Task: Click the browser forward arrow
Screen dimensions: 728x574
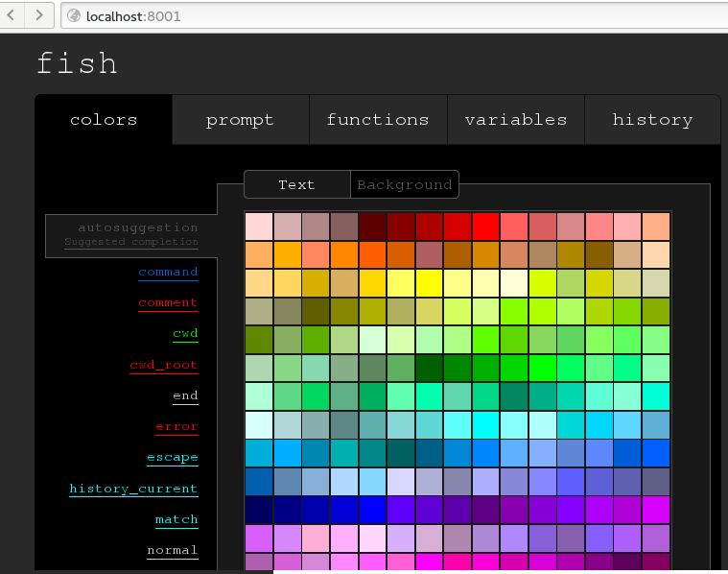Action: click(x=39, y=15)
